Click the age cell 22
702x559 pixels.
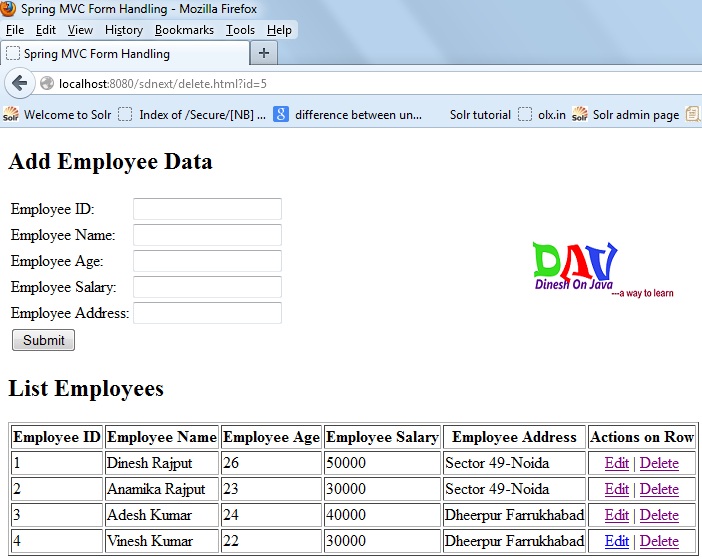[x=271, y=541]
